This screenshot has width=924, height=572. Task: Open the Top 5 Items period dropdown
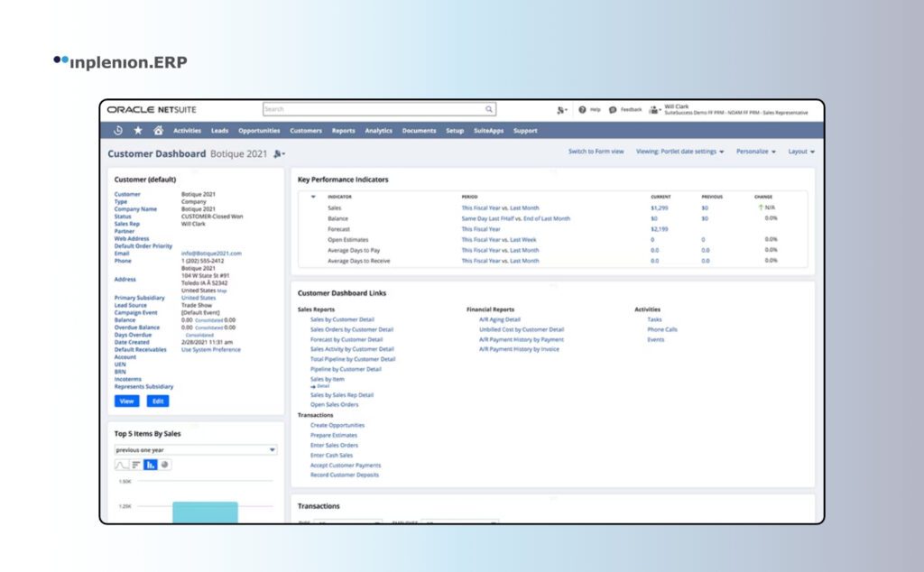coord(196,450)
